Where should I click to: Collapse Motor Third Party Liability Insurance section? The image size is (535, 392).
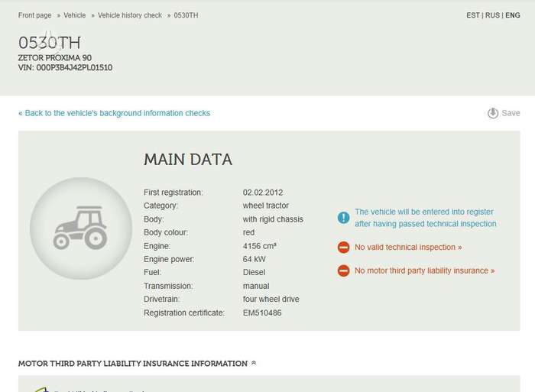click(254, 363)
